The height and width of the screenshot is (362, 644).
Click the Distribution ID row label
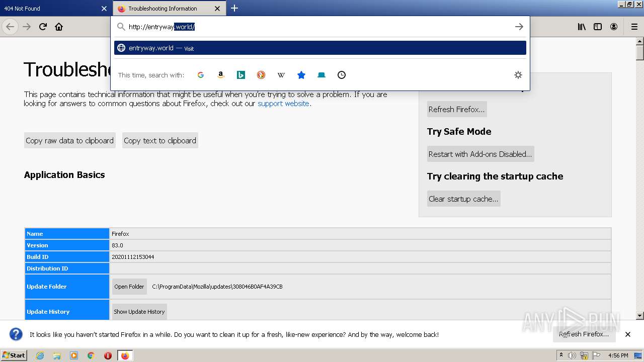point(47,268)
